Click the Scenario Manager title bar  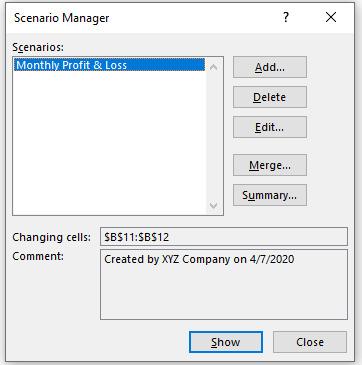point(143,17)
